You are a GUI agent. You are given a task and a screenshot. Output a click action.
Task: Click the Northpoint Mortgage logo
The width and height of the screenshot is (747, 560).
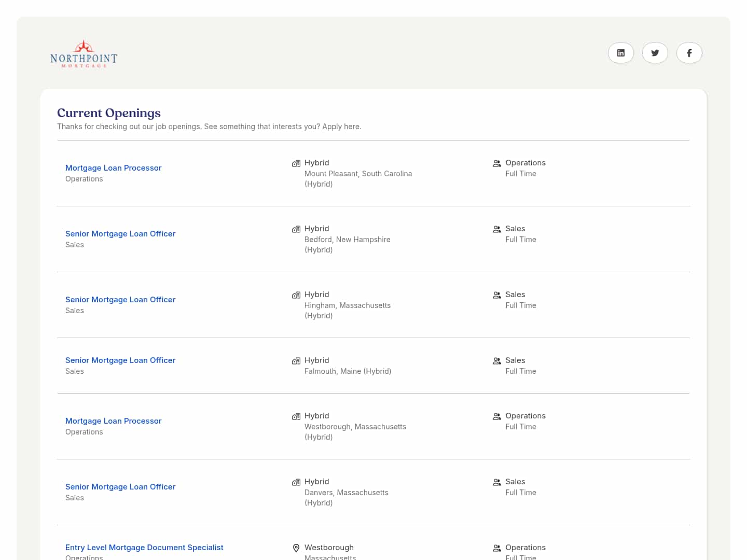coord(84,54)
